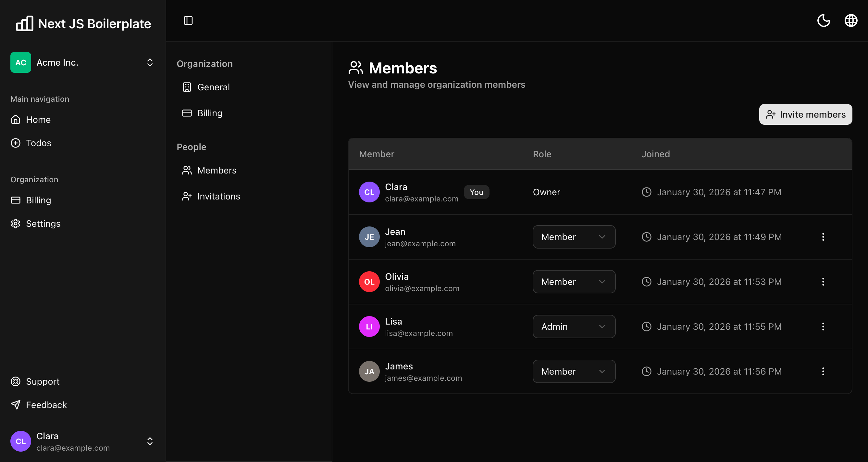Open the Todos page link
The width and height of the screenshot is (868, 462).
coord(38,143)
